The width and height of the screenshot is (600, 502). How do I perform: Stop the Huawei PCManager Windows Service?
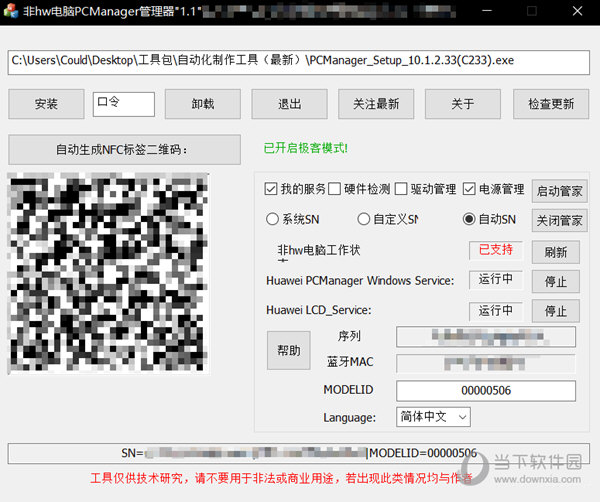coord(556,282)
